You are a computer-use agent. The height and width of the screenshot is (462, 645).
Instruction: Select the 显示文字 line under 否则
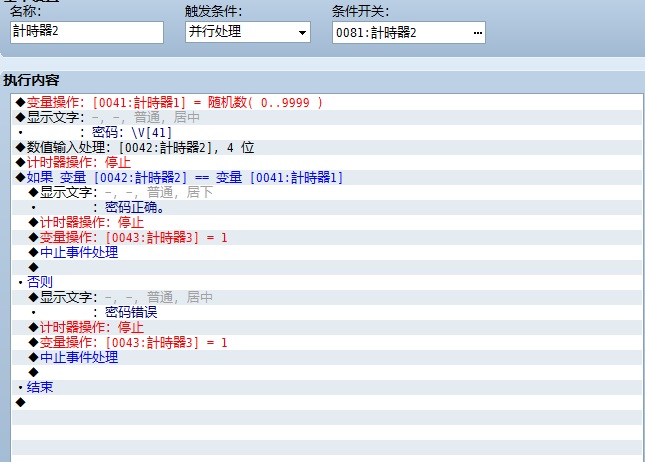327,297
